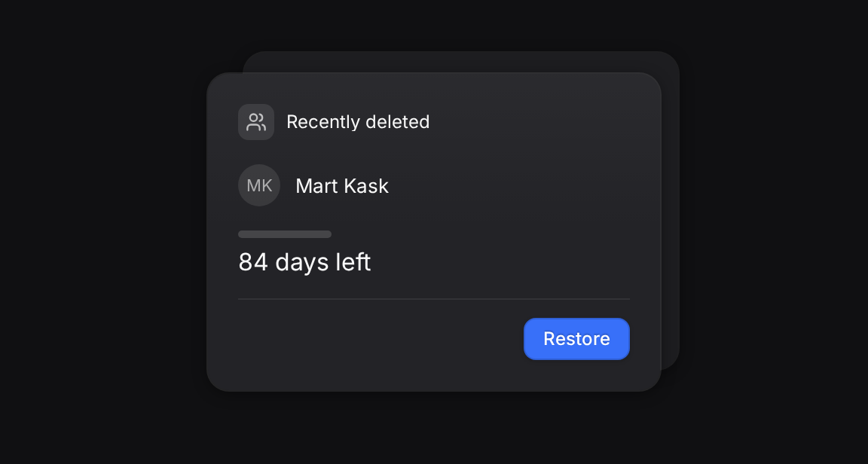The image size is (868, 464).
Task: Click the letter M in the avatar circle
Action: pos(253,186)
